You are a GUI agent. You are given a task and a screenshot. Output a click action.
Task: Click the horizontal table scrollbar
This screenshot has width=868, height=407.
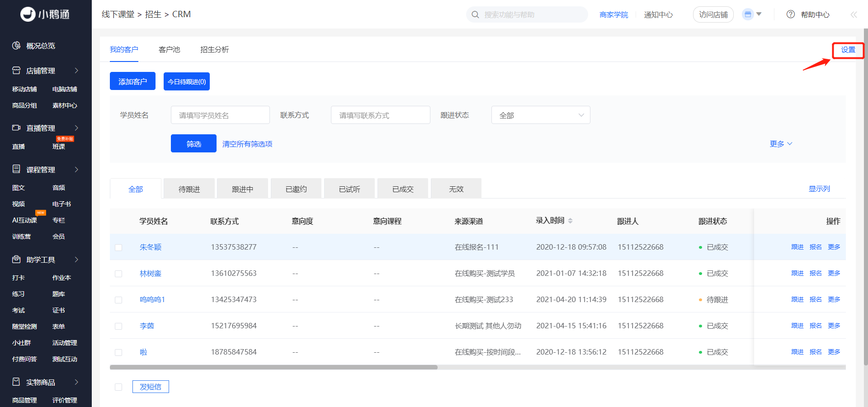click(274, 367)
